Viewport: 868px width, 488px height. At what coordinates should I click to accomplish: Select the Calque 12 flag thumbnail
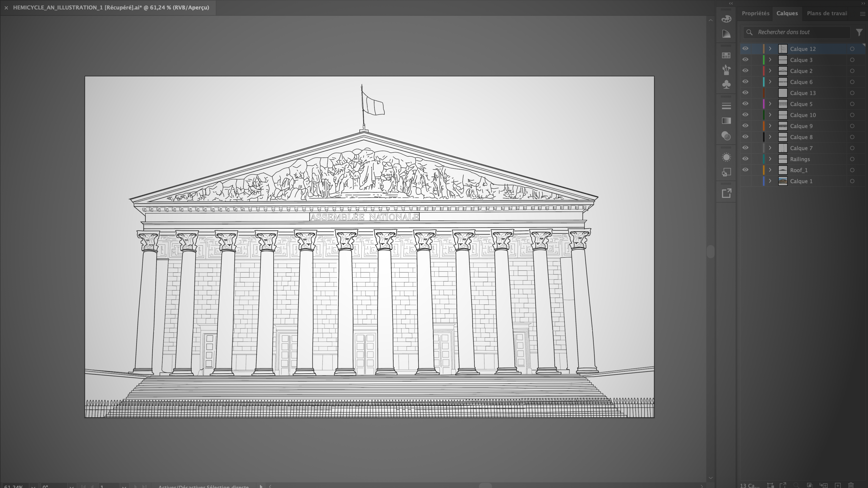click(x=782, y=49)
